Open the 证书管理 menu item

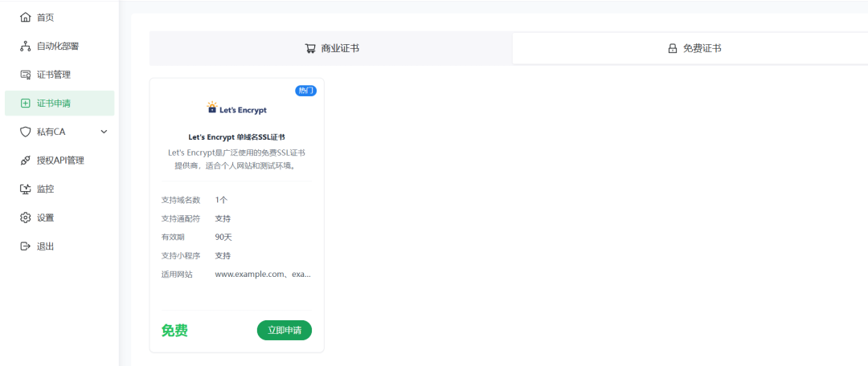(59, 75)
